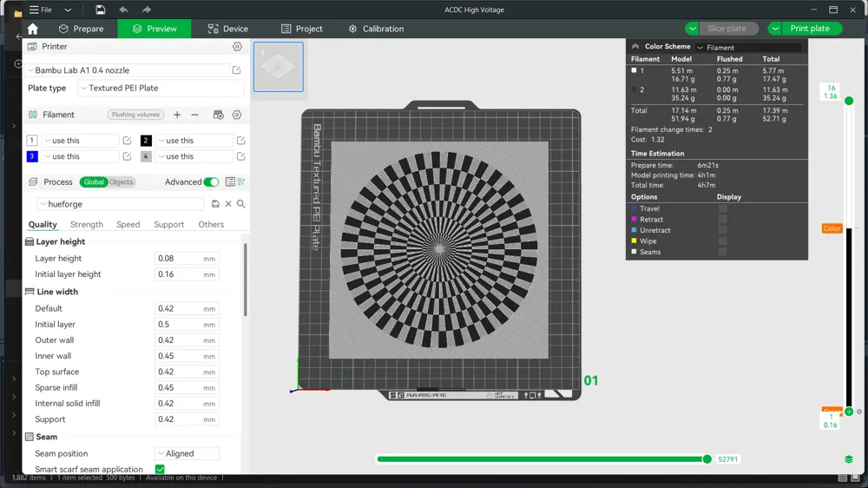Click the AMS filament sync icon
The width and height of the screenshot is (868, 488).
218,115
